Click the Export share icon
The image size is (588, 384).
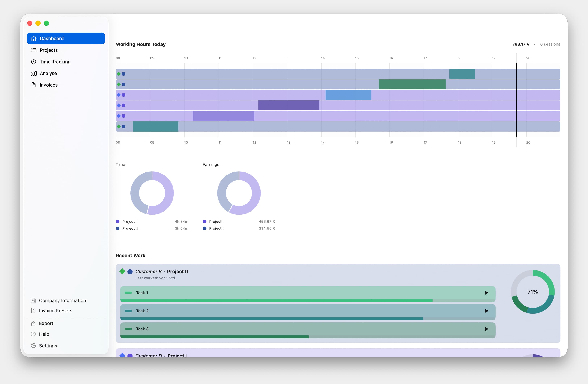[33, 324]
